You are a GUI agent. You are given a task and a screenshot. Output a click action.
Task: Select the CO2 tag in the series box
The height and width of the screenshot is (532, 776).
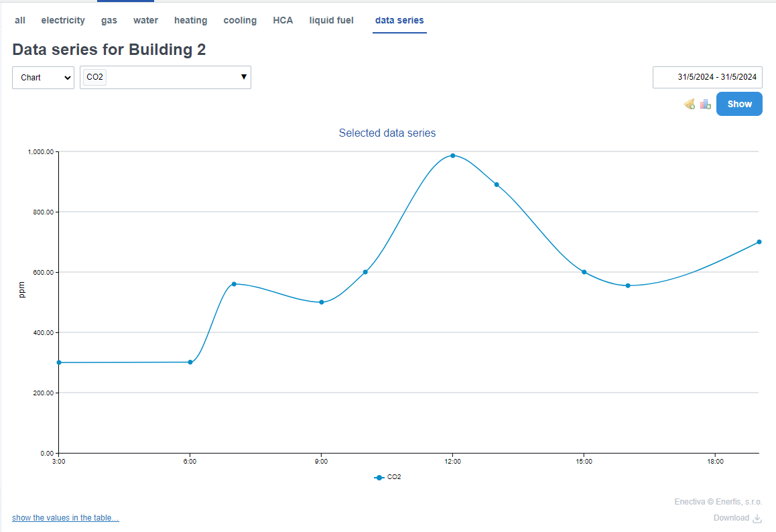95,77
